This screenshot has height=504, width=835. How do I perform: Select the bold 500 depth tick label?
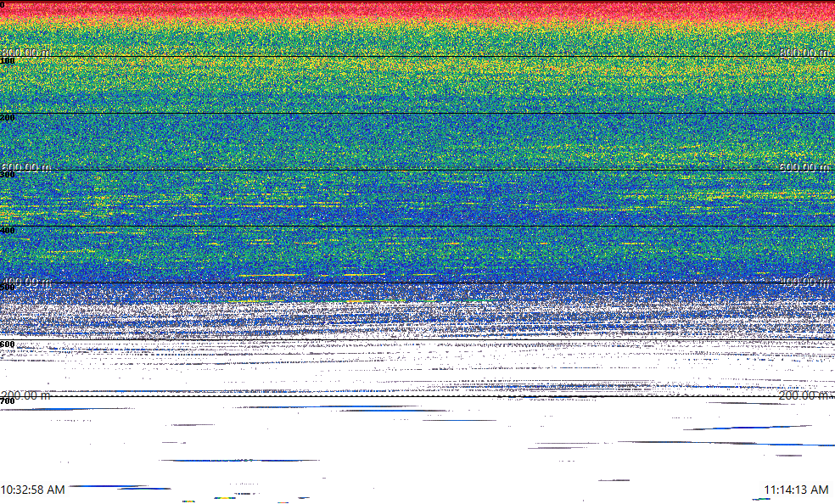(8, 288)
